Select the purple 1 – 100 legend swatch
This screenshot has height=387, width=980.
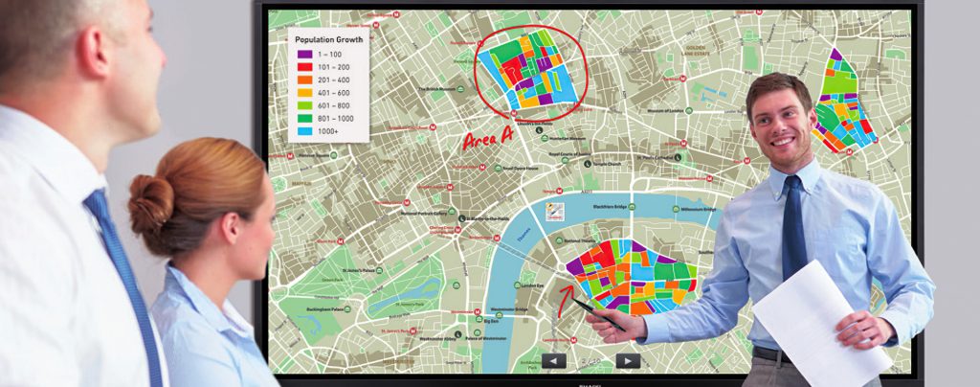304,55
